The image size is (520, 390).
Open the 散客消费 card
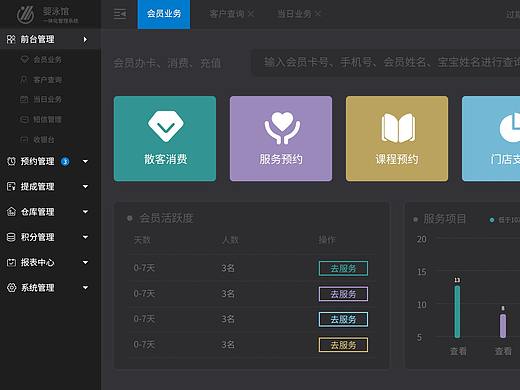(165, 139)
